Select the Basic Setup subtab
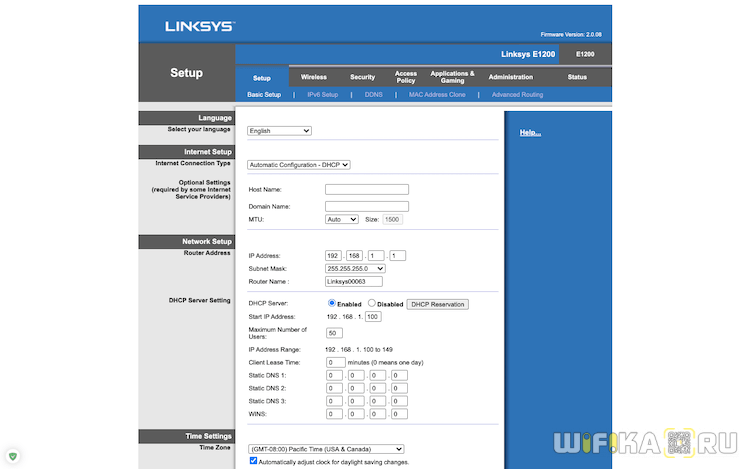The height and width of the screenshot is (469, 750). click(264, 95)
